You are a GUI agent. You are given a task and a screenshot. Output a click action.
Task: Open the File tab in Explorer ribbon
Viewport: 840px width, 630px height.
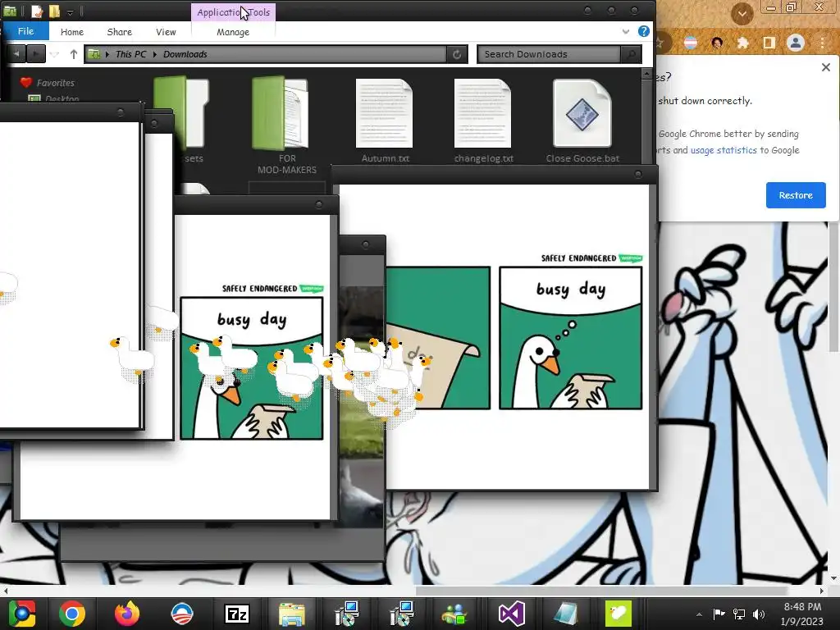pyautogui.click(x=25, y=32)
